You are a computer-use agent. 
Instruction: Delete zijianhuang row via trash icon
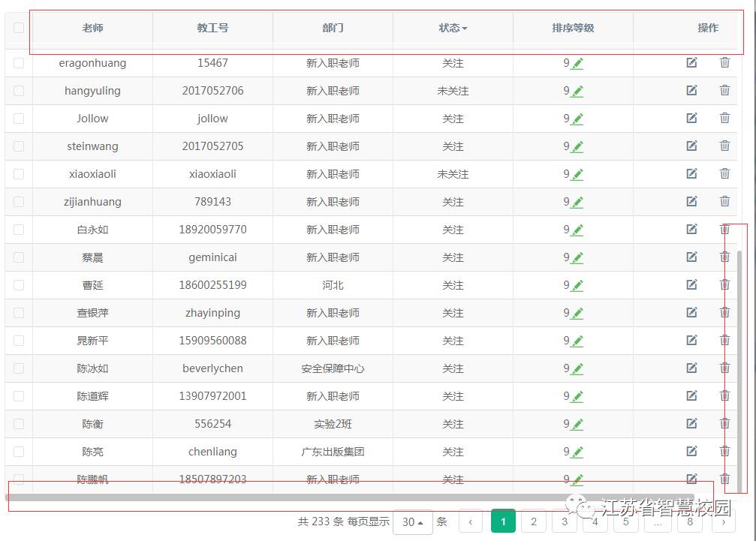point(724,201)
